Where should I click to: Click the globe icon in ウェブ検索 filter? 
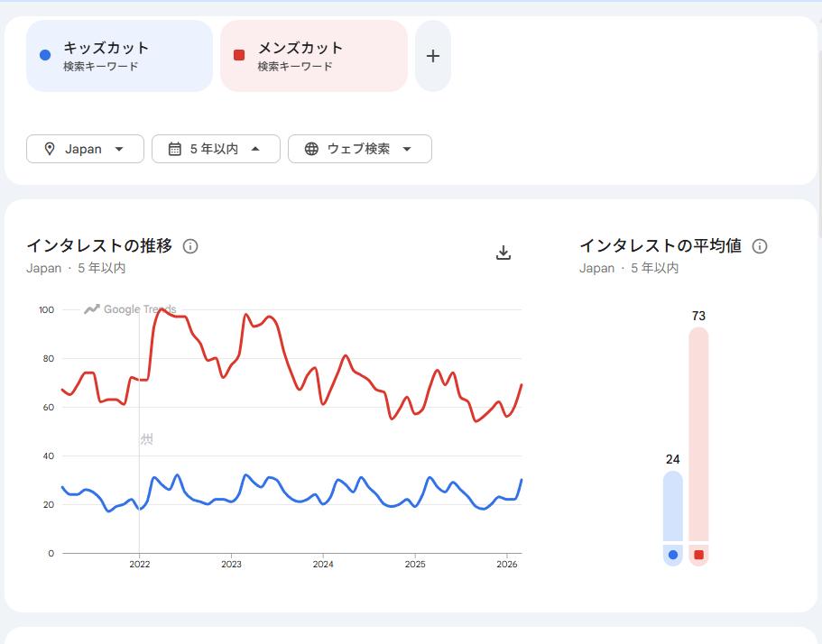pyautogui.click(x=311, y=149)
